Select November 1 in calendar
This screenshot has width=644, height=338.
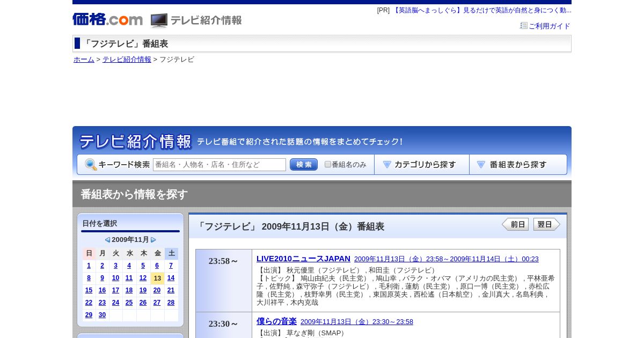pyautogui.click(x=89, y=266)
